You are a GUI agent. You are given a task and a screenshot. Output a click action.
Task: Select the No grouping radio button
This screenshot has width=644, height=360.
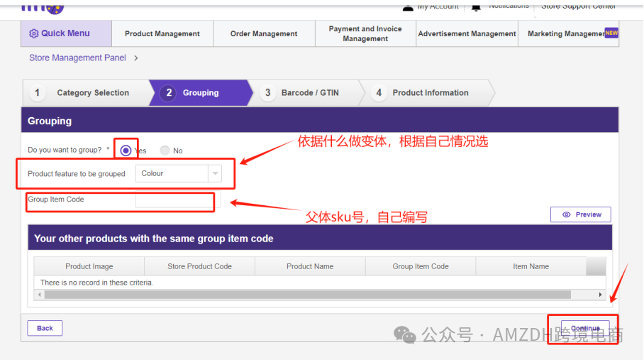click(x=165, y=151)
